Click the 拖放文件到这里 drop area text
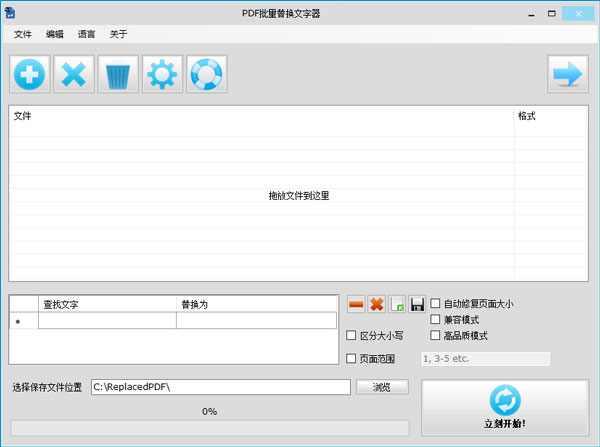Viewport: 600px width, 447px height. tap(299, 196)
